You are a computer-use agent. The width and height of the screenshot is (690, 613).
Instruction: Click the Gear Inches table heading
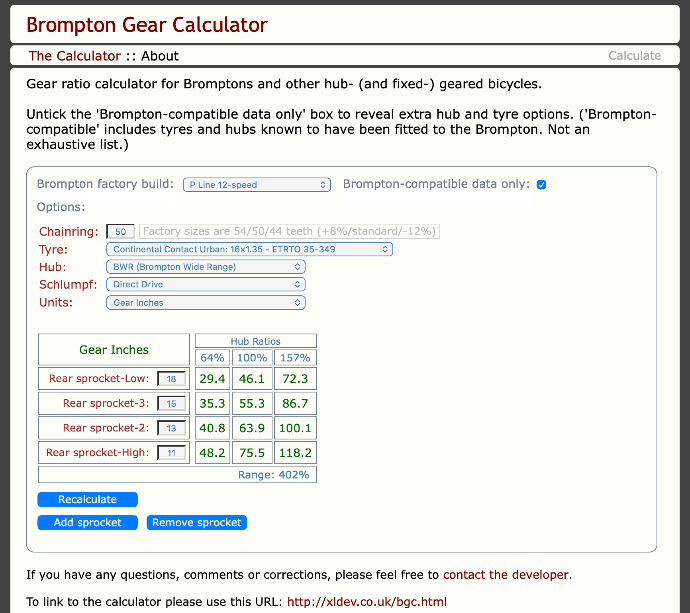pyautogui.click(x=114, y=350)
